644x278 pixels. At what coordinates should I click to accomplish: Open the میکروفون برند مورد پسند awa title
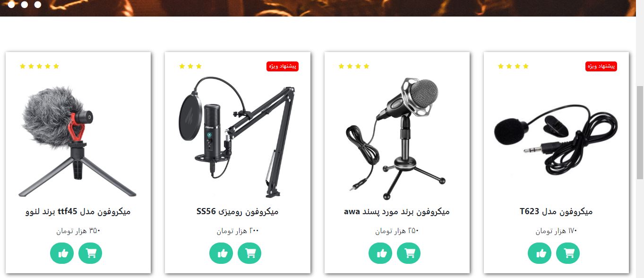(x=397, y=211)
